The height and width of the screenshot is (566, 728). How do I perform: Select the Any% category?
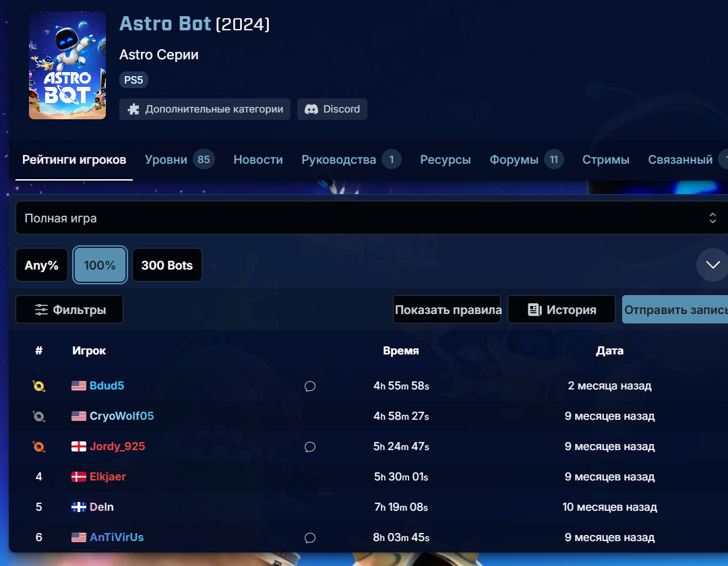[42, 265]
